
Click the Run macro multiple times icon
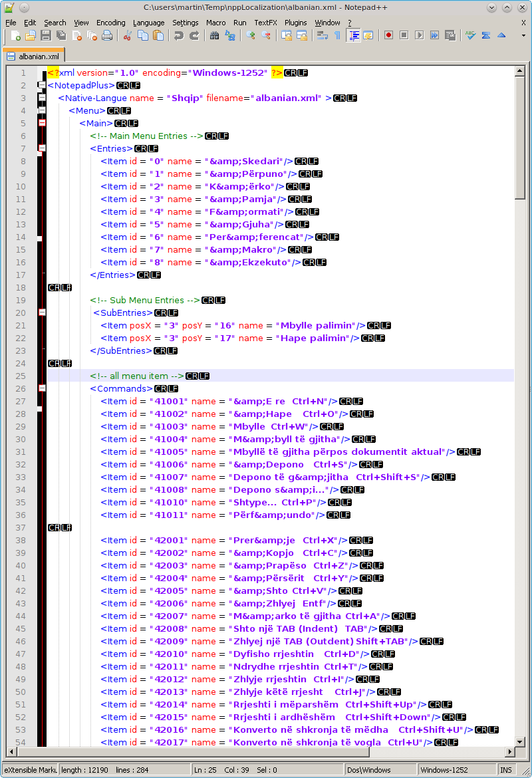[434, 36]
